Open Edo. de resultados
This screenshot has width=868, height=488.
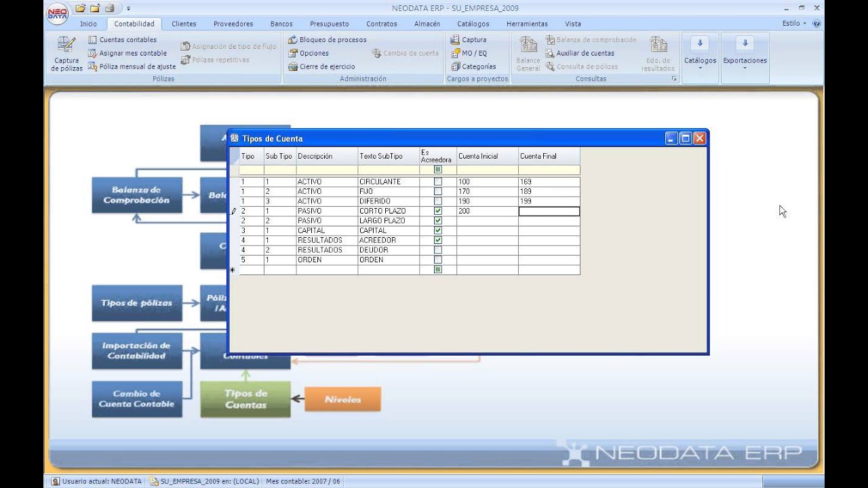658,54
